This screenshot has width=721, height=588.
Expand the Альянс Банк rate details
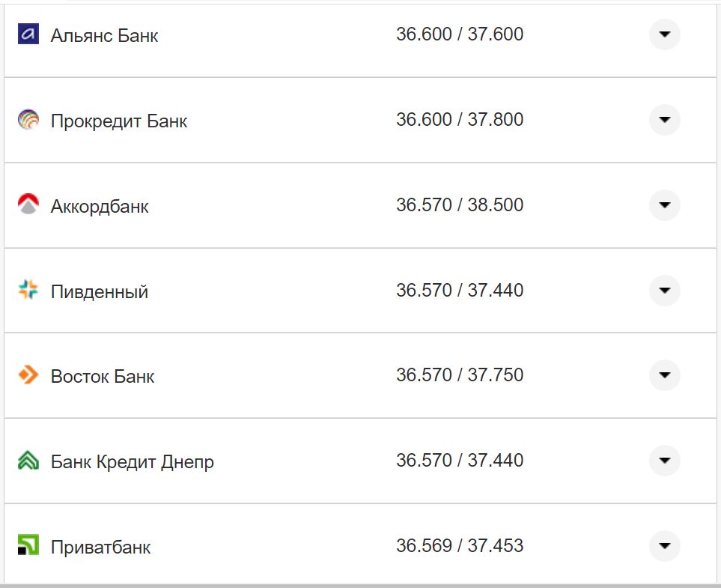click(664, 34)
